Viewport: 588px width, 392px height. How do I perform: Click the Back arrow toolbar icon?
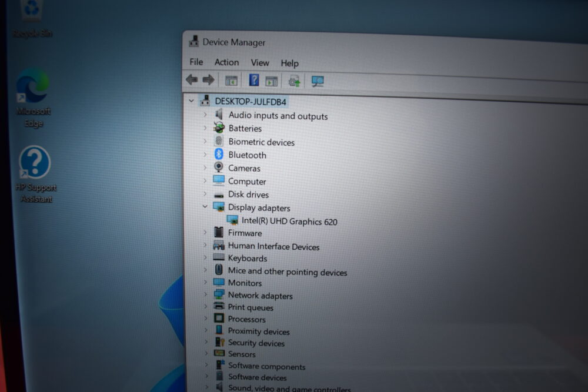coord(192,79)
